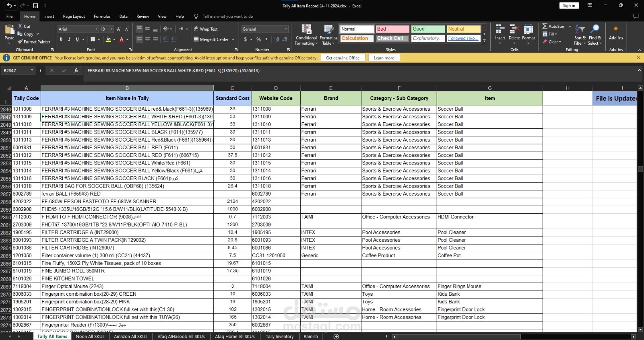Viewport: 644px width, 340px height.
Task: Click the Undo arrow in title bar
Action: click(x=9, y=6)
